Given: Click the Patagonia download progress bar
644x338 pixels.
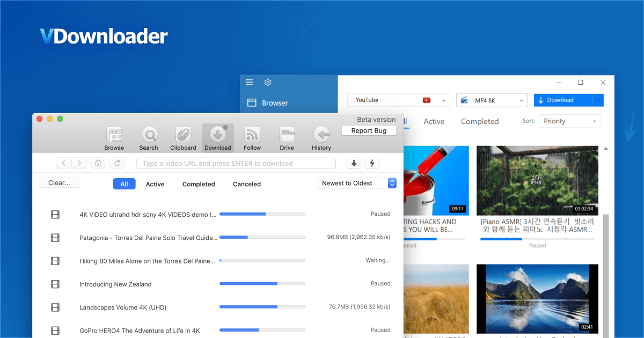Looking at the screenshot, I should (x=262, y=237).
